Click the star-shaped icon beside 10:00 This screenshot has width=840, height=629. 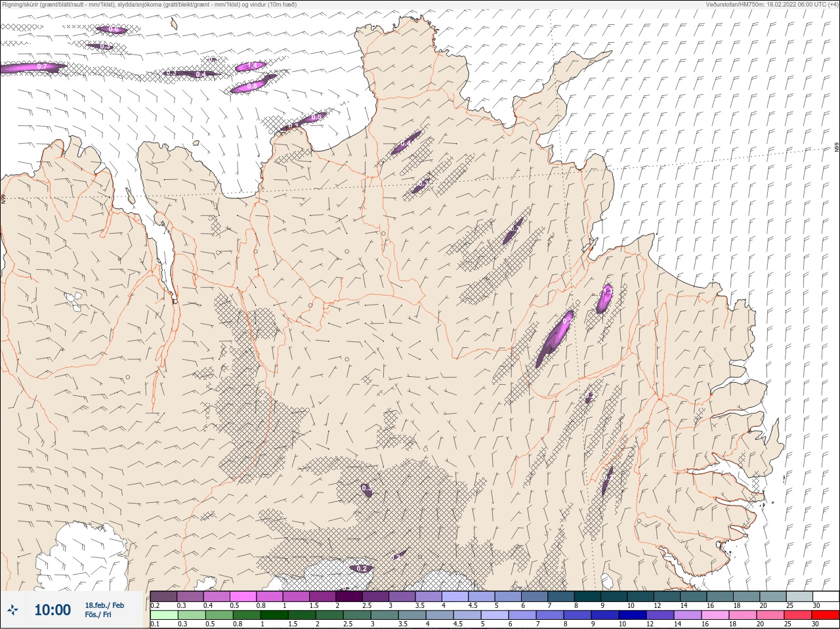[14, 610]
